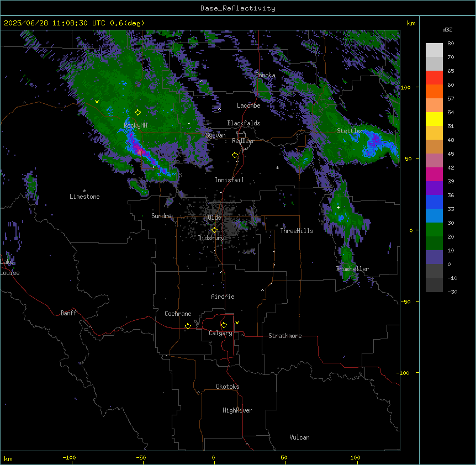Click the dBZ legend heading

pos(447,29)
